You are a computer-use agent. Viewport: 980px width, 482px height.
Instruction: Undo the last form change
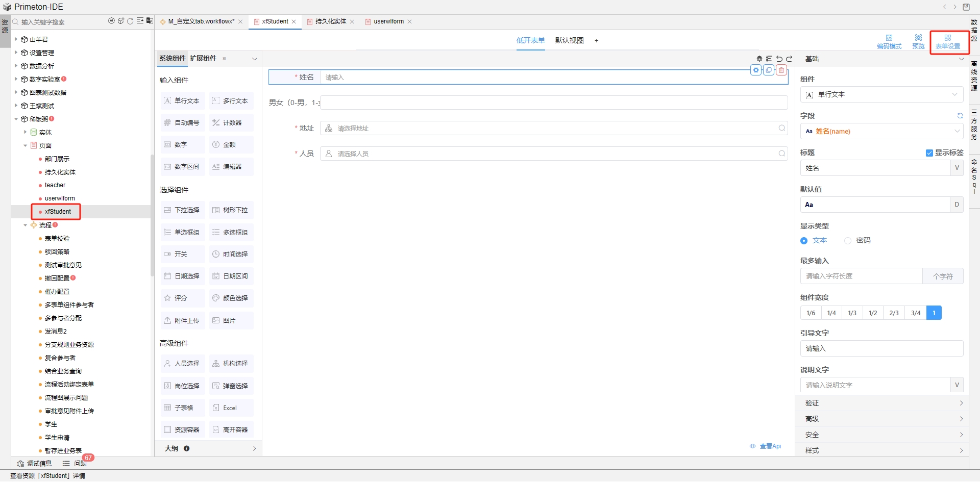(779, 59)
